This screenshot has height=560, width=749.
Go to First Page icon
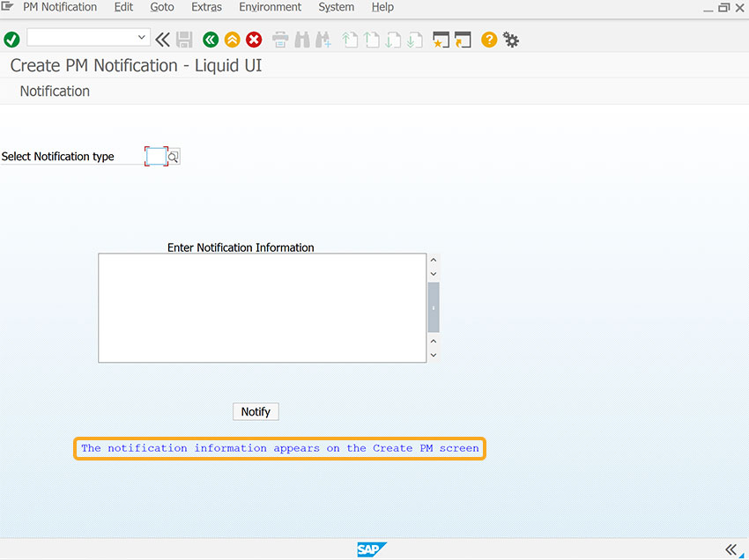[x=350, y=40]
